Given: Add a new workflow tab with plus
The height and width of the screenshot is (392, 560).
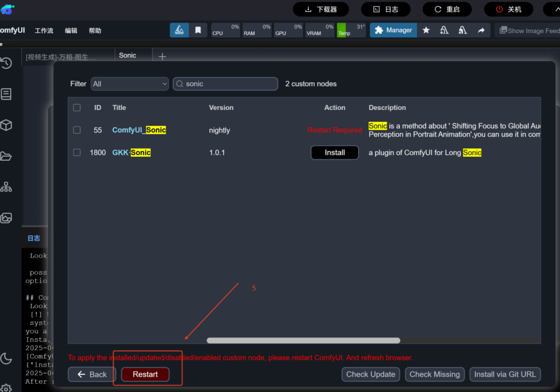Looking at the screenshot, I should [162, 57].
